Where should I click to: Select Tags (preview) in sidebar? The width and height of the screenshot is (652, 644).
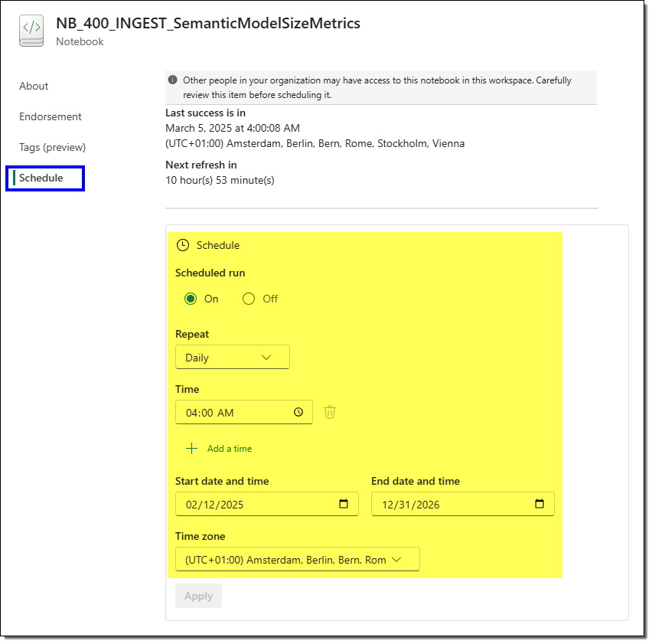[52, 148]
